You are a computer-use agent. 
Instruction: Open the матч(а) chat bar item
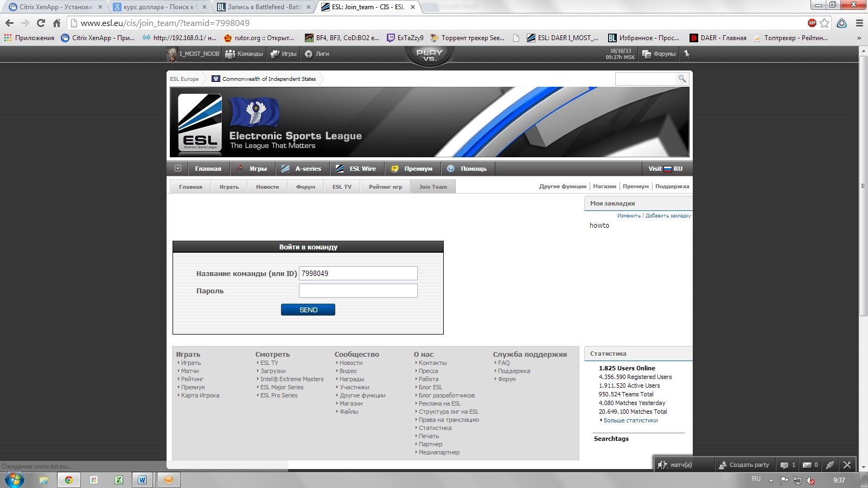[x=675, y=465]
